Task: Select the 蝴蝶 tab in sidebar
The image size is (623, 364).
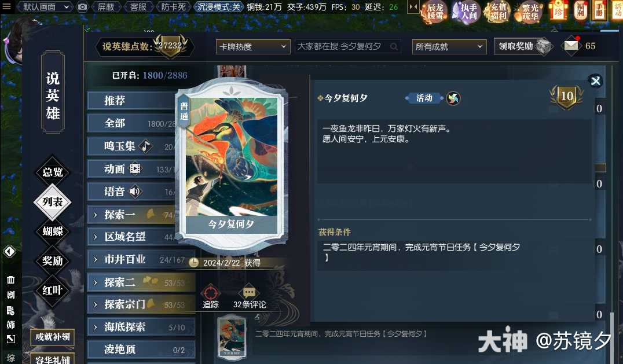Action: [x=53, y=231]
